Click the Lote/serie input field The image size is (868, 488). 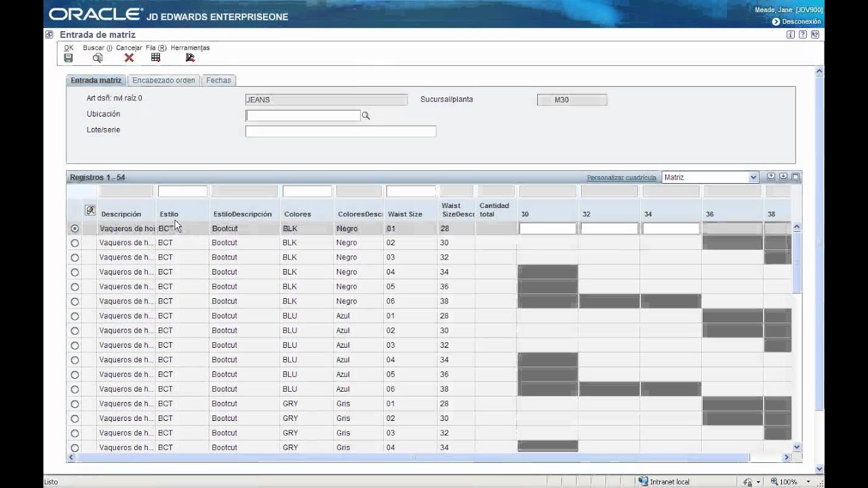click(x=340, y=131)
